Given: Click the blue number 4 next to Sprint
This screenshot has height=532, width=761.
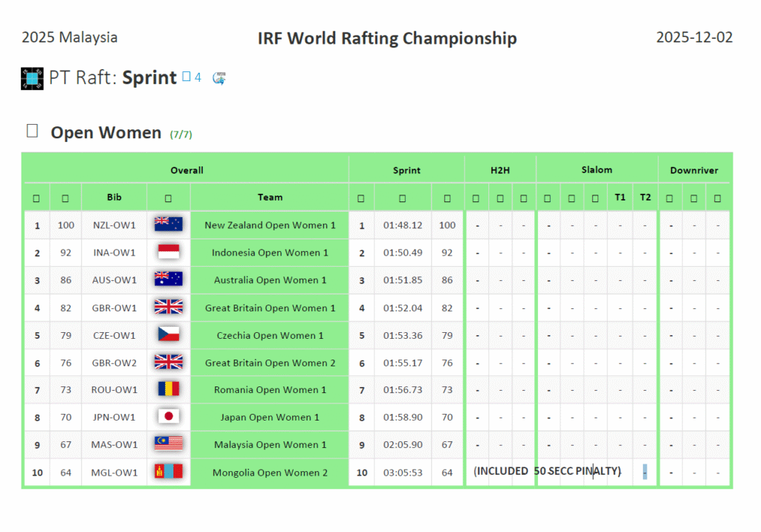Looking at the screenshot, I should coord(198,77).
